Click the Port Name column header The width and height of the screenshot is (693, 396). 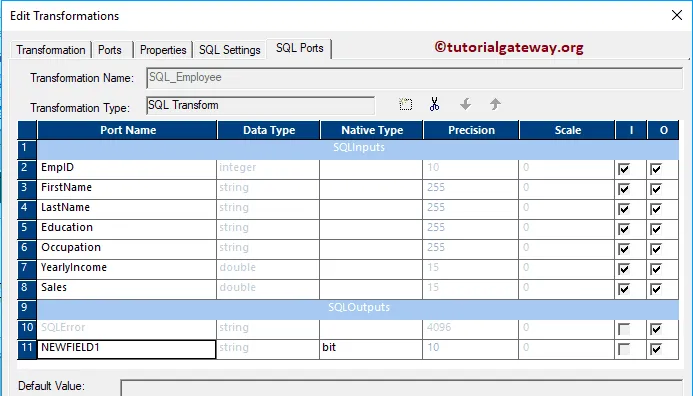[128, 130]
